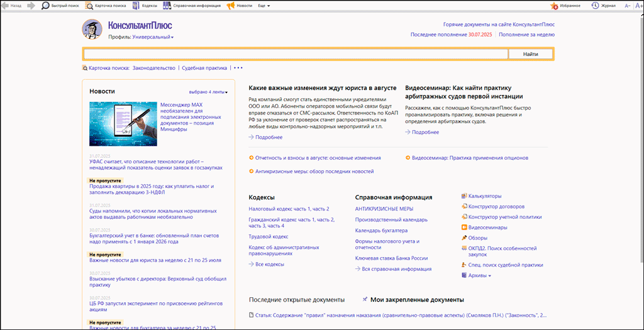
Task: Open Отчетность и взносы в августе link
Action: point(318,158)
